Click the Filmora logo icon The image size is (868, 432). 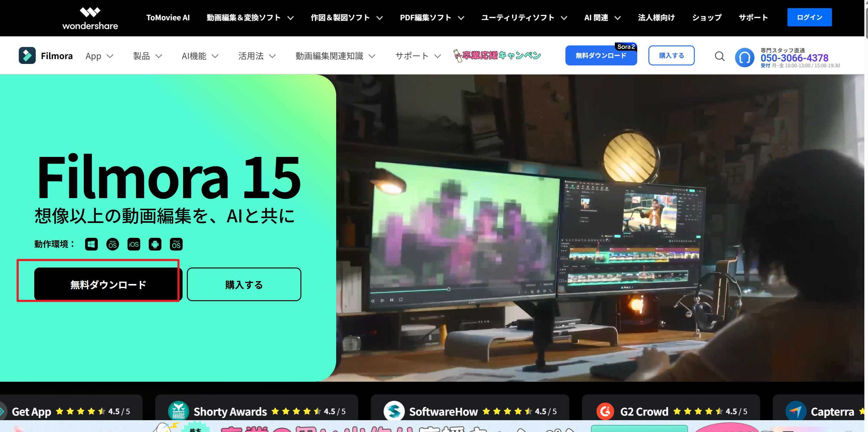tap(27, 56)
